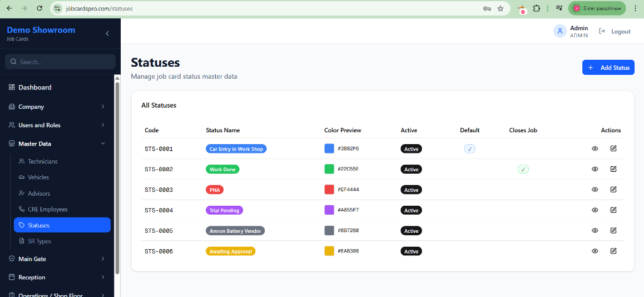
Task: Click Active badge for Trial Pending row
Action: coord(411,210)
